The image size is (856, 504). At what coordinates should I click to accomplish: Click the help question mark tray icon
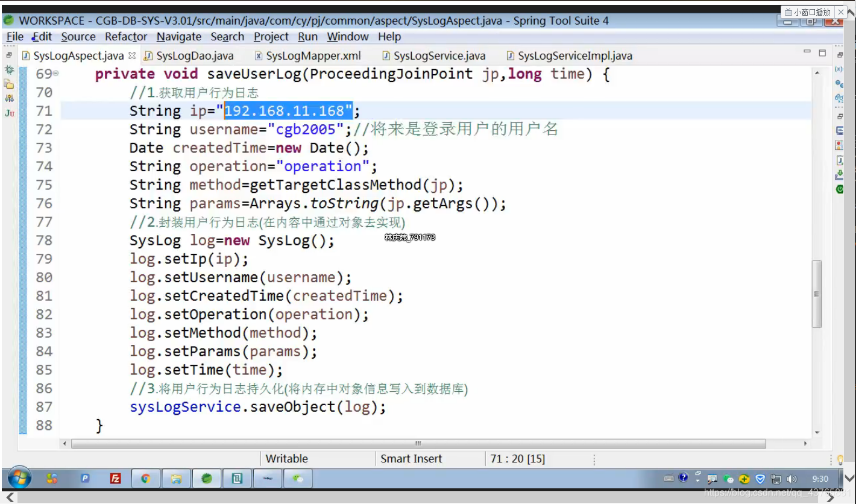coord(683,478)
